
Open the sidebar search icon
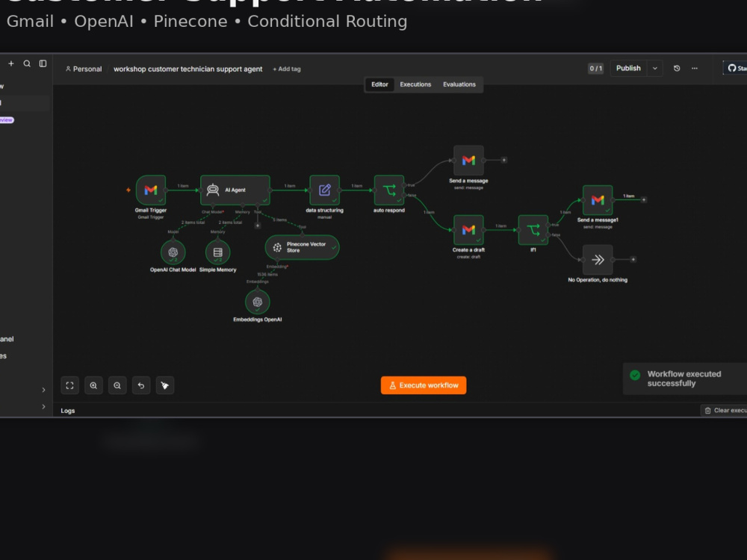(x=27, y=63)
